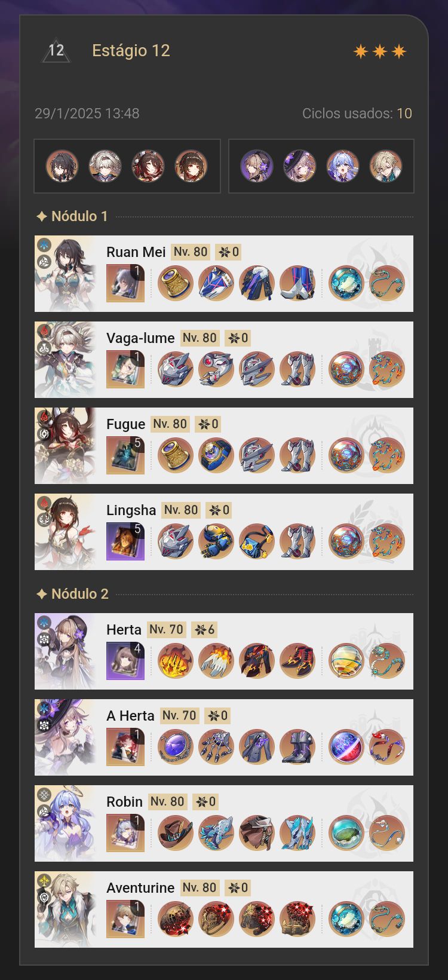Viewport: 448px width, 980px height.
Task: Click the three-star rating indicator
Action: click(380, 51)
